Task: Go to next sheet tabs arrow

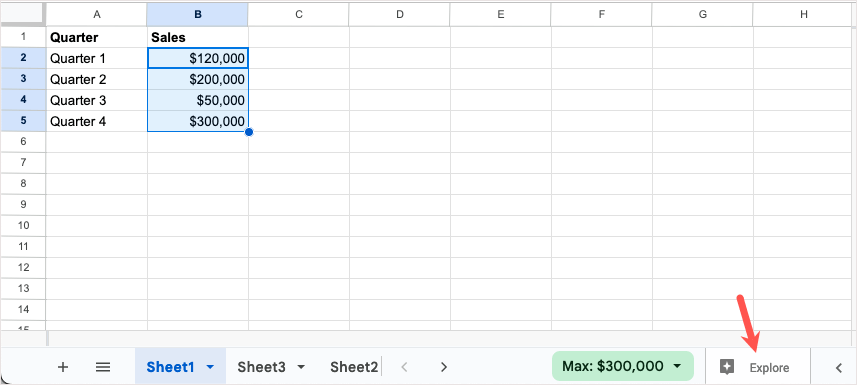Action: coord(444,367)
